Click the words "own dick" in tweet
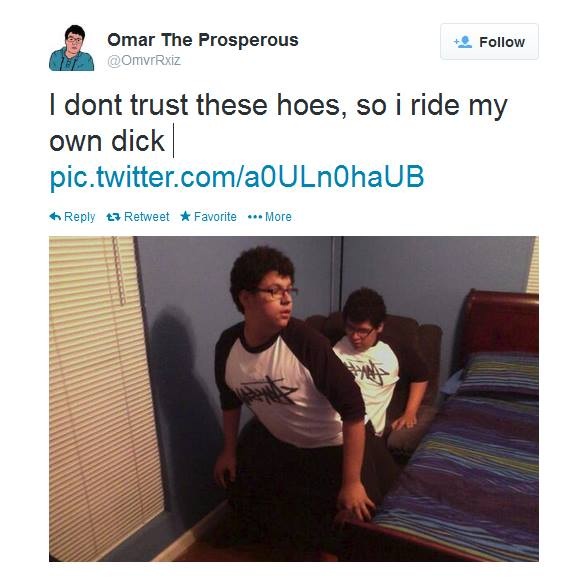 click(x=107, y=141)
